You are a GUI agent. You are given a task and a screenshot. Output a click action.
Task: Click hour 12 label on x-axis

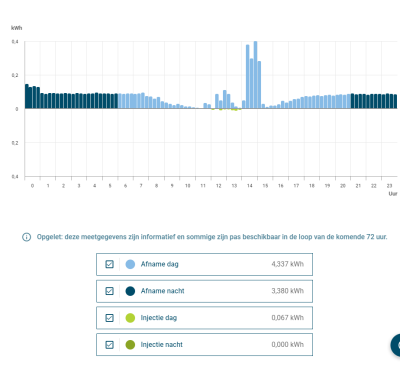(x=219, y=186)
